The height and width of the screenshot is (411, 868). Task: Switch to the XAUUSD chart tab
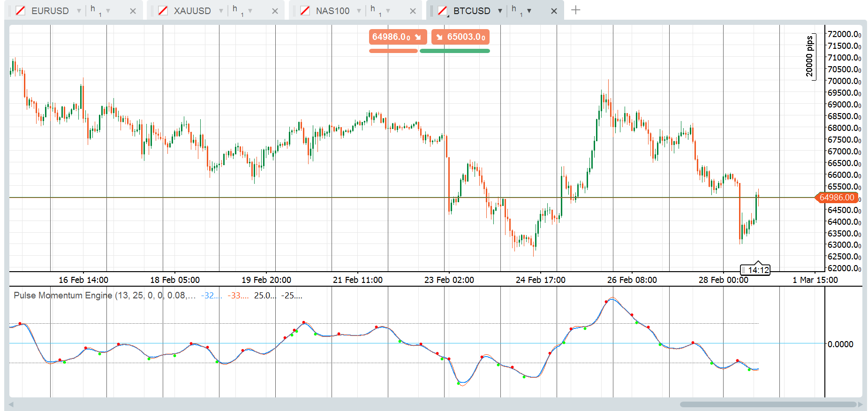coord(192,11)
